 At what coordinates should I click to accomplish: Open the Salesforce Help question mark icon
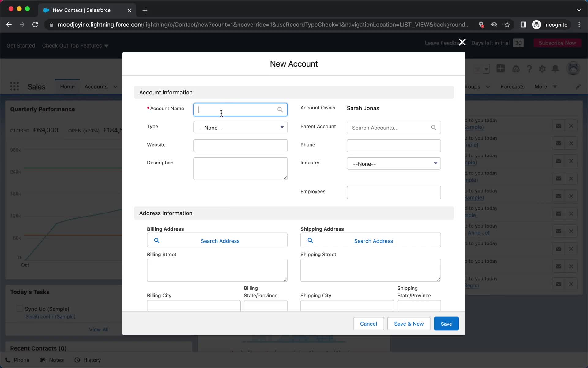coord(529,69)
